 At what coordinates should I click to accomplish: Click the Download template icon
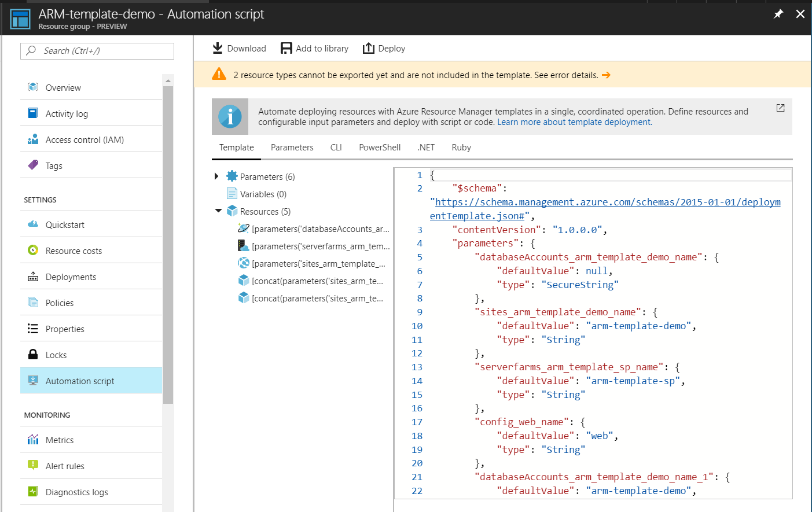(218, 48)
